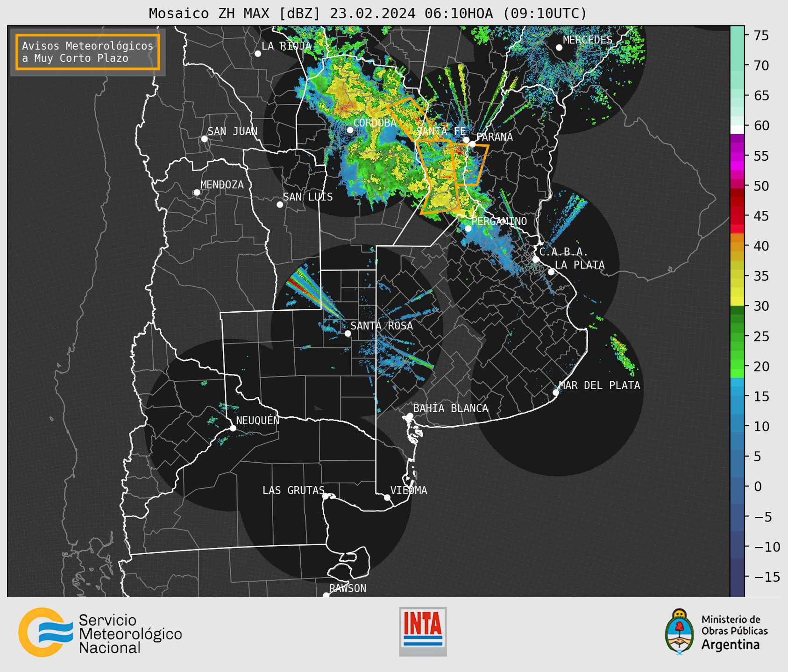Click the Mendoza city marker dot
This screenshot has height=672, width=788.
(x=197, y=193)
